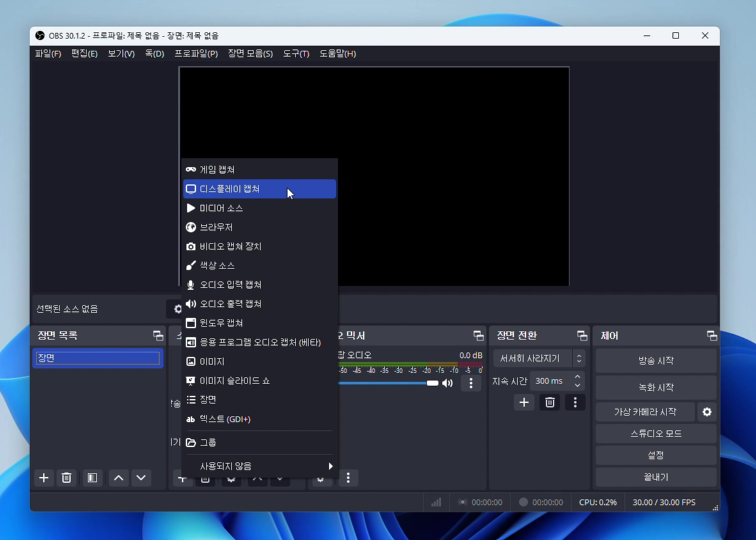Choose Video Capture Device (비디오 캡쳐 장치)
756x540 pixels.
(260, 246)
